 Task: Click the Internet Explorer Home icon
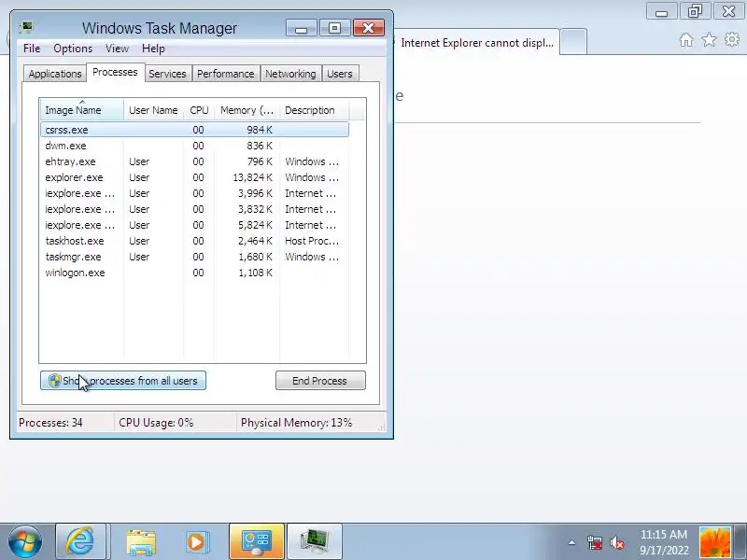coord(686,39)
